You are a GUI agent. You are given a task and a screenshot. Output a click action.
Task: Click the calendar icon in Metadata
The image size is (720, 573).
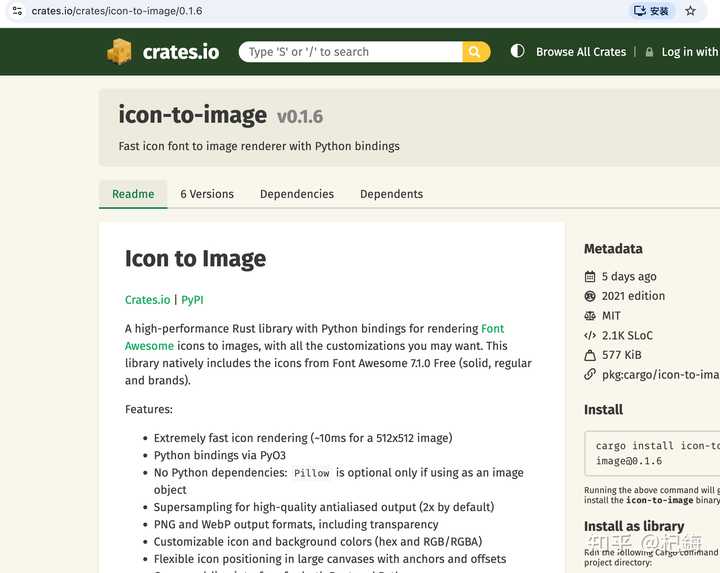[590, 277]
